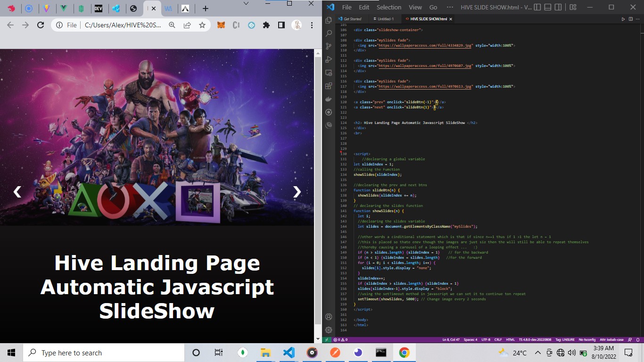The image size is (644, 362).
Task: Open the Explorer view in VS Code
Action: 329,20
